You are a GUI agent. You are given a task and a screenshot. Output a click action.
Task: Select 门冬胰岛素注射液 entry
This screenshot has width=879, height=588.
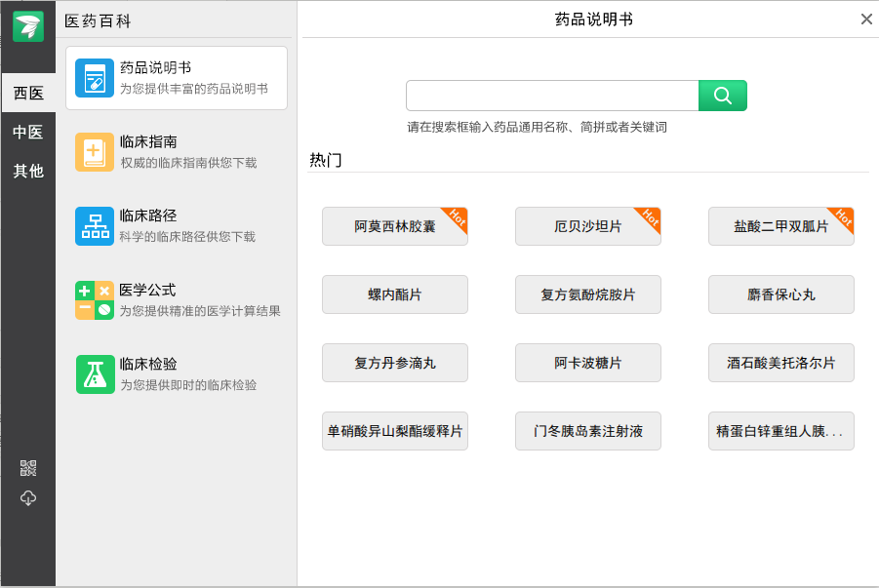[x=587, y=431]
